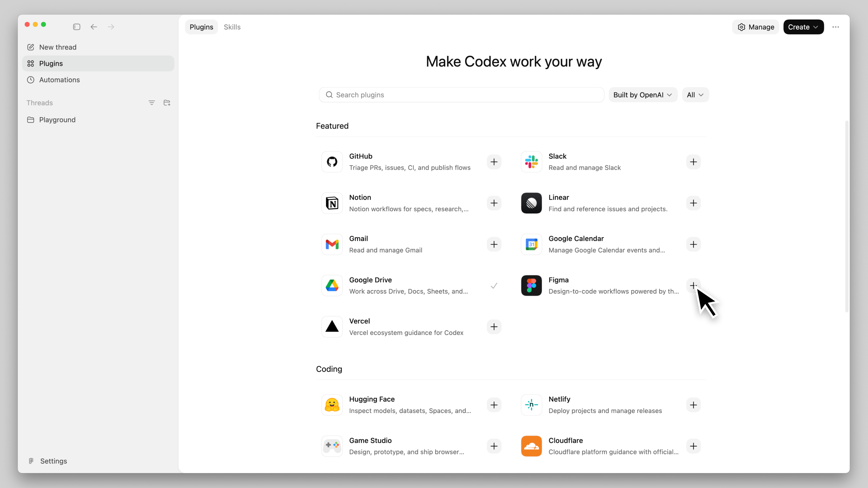Screen dimensions: 868x488
Task: Click the filter threads icon
Action: (152, 103)
